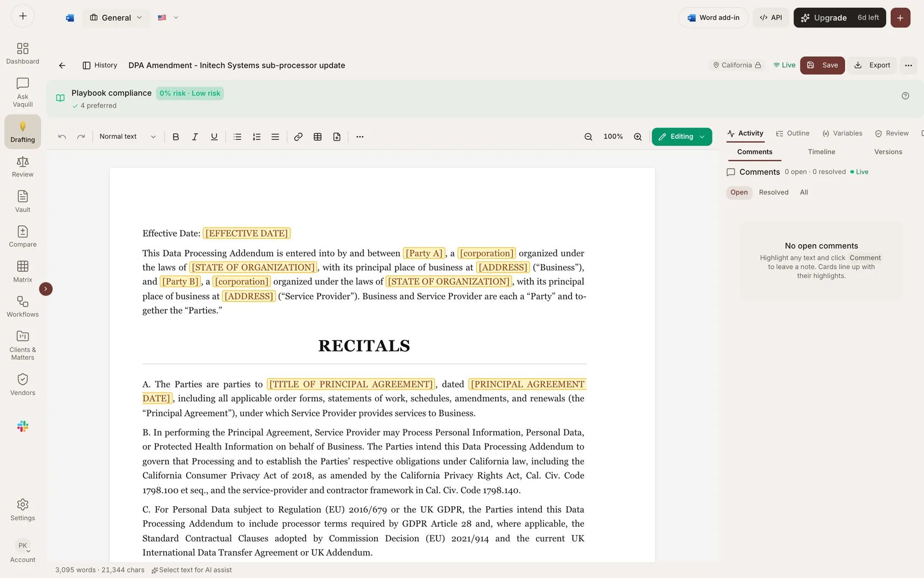Export the document
This screenshot has width=924, height=578.
[x=872, y=65]
